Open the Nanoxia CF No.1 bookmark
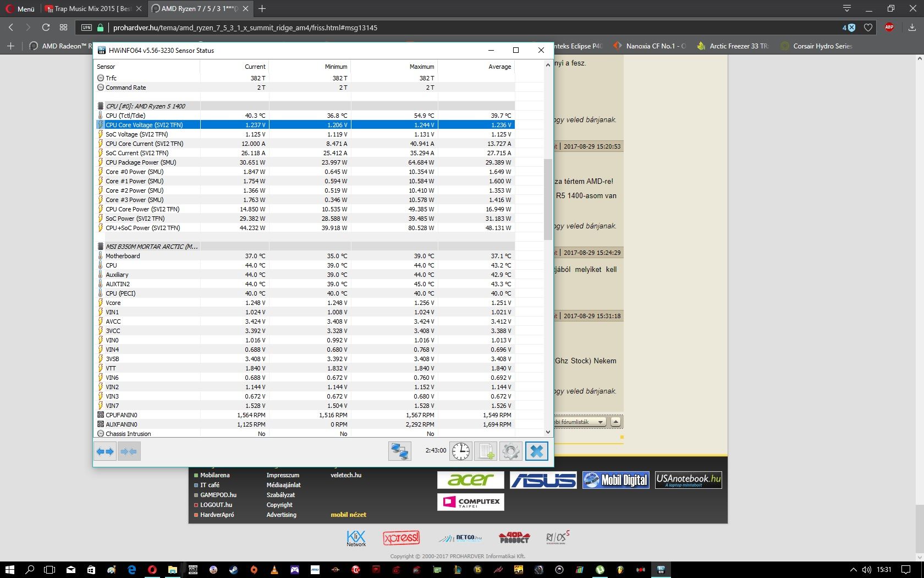 point(650,46)
